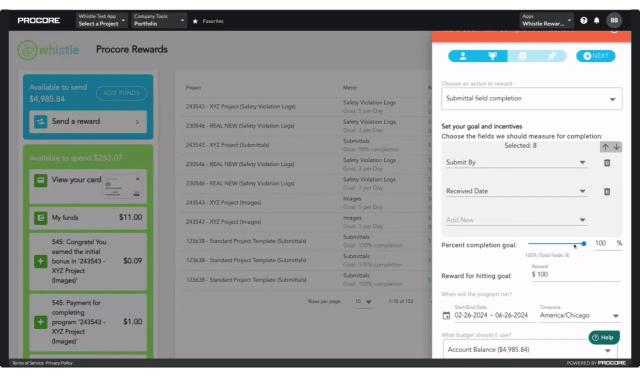
Task: Click the Project column header
Action: point(193,88)
